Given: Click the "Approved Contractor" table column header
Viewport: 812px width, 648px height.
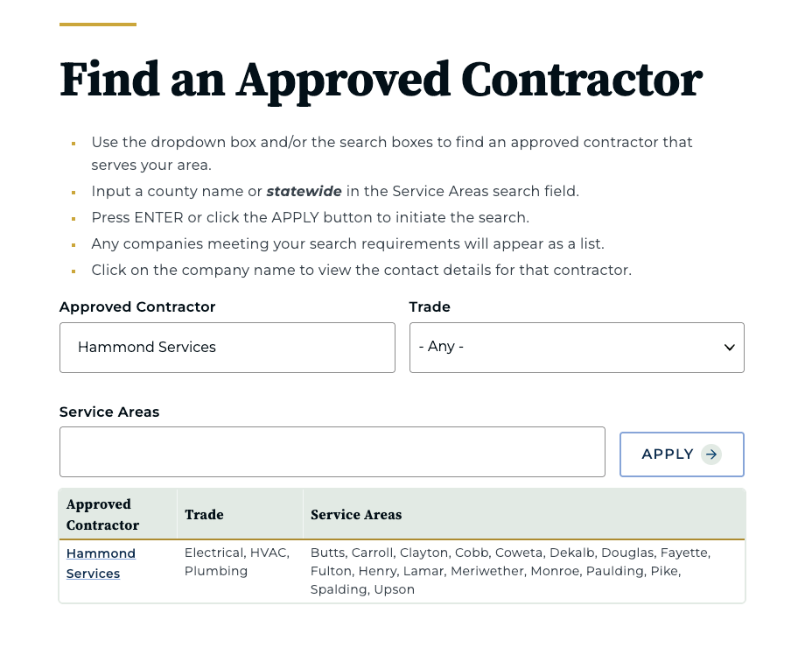Looking at the screenshot, I should point(103,515).
